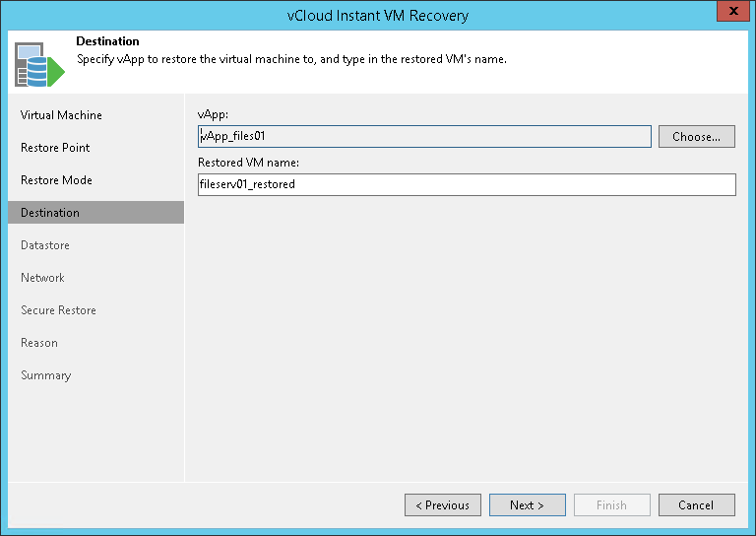This screenshot has height=536, width=756.
Task: Focus the Restored VM name field
Action: coord(467,184)
